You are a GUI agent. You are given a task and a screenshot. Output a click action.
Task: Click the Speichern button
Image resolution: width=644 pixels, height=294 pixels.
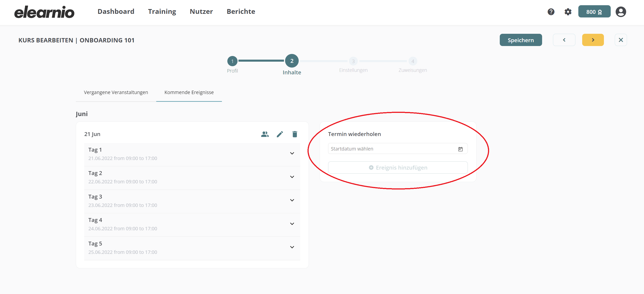pos(521,40)
